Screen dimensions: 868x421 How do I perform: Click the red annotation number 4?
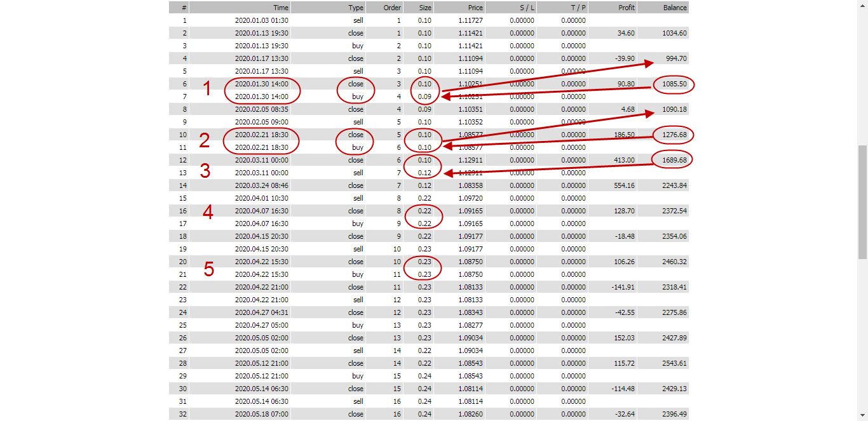click(x=208, y=212)
